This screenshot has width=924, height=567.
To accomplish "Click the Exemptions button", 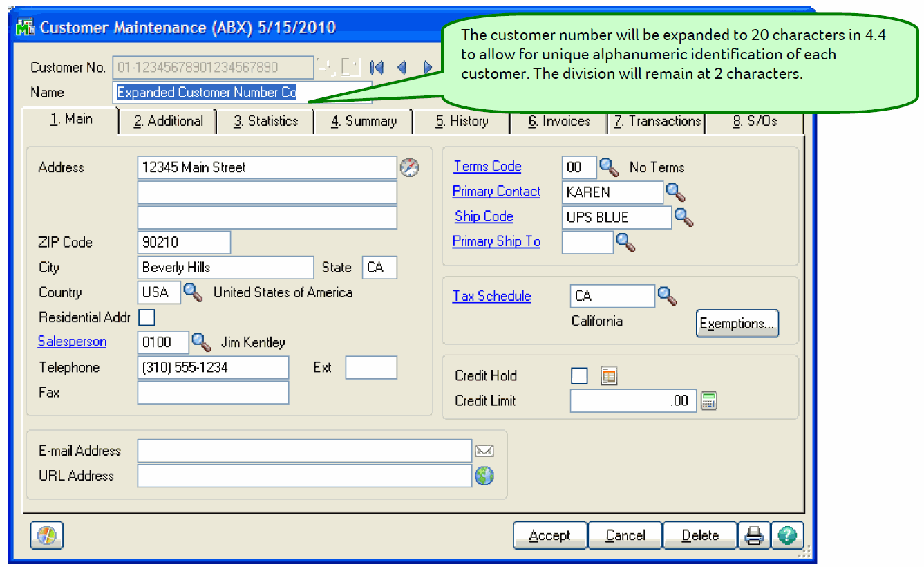I will [x=737, y=324].
